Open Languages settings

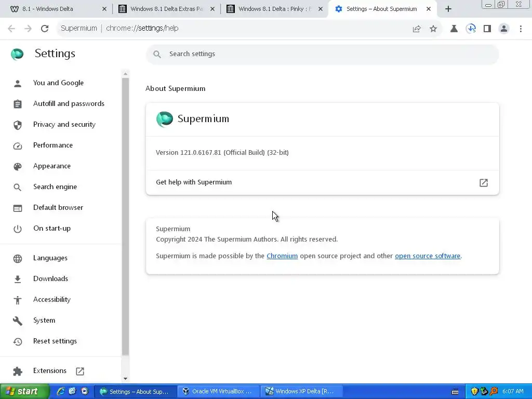(50, 258)
